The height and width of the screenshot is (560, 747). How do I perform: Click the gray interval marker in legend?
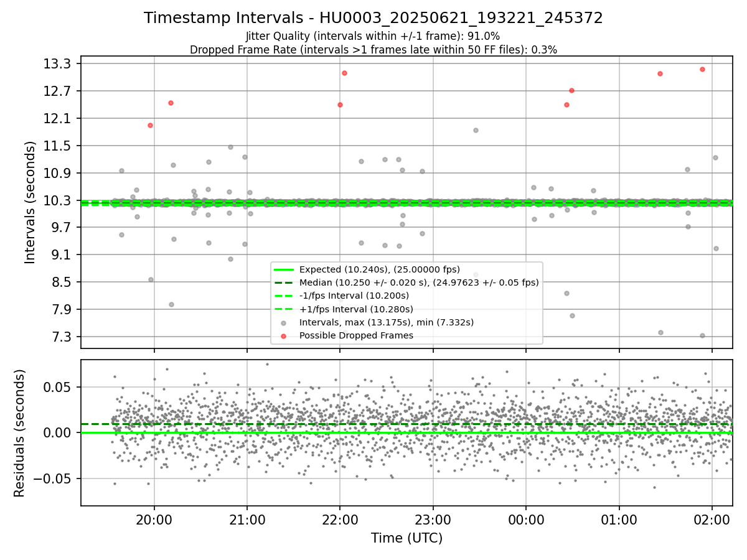283,322
